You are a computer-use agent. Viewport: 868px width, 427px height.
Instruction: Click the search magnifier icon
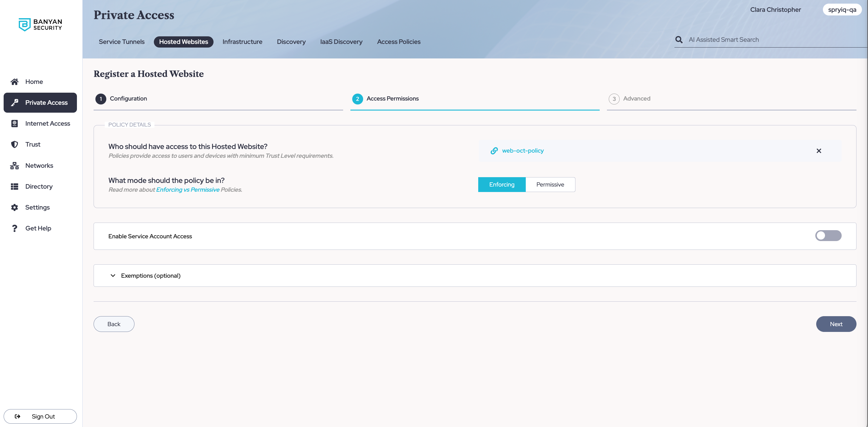pyautogui.click(x=679, y=40)
